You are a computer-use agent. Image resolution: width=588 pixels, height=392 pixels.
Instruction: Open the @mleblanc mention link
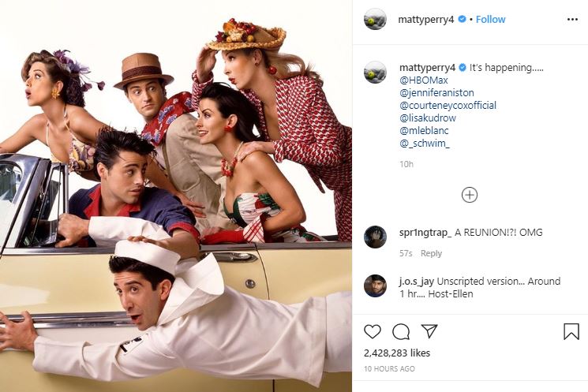pos(424,130)
